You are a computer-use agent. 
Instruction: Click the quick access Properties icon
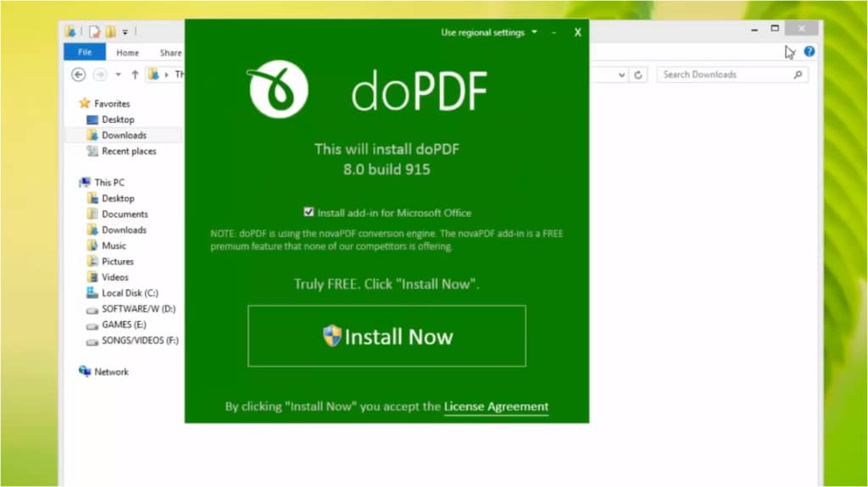coord(94,31)
